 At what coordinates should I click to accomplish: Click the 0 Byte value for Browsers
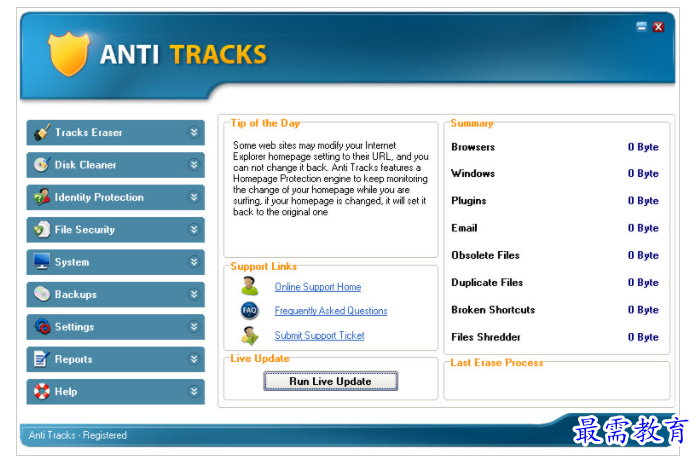[643, 147]
